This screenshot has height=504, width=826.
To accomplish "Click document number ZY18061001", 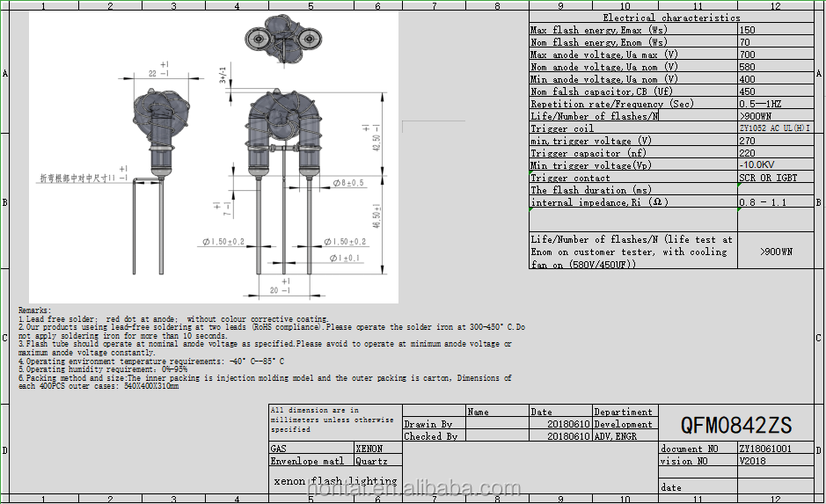I will click(x=765, y=449).
